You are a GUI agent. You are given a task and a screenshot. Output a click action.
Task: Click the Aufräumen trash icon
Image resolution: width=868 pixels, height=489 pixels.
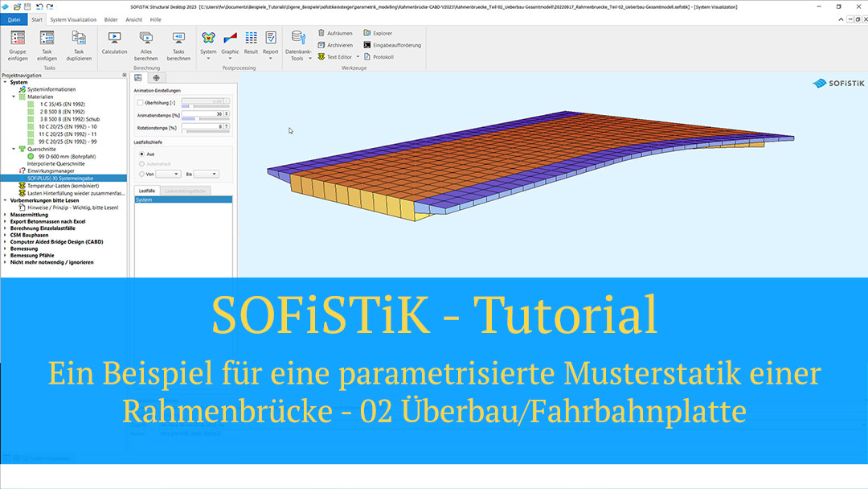321,33
